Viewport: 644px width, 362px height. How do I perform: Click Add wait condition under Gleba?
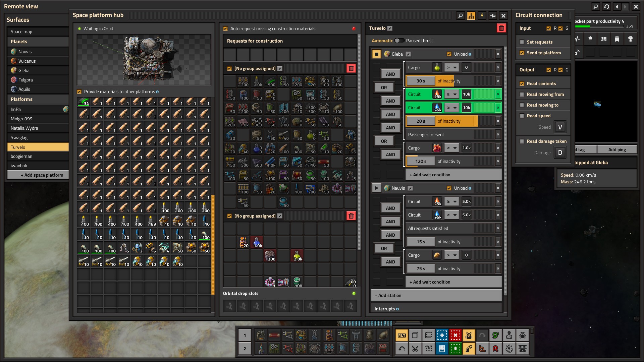point(453,175)
